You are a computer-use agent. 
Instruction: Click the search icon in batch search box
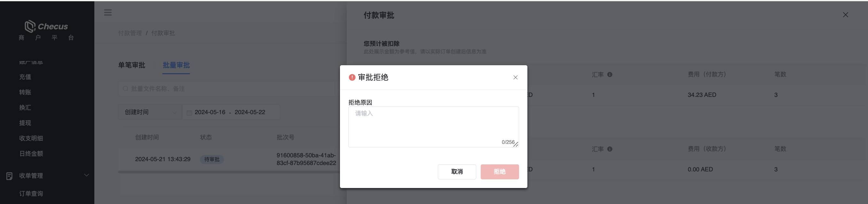[125, 89]
